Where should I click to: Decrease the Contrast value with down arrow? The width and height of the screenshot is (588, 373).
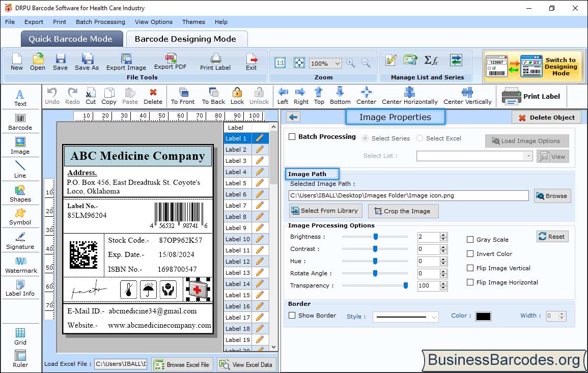tap(443, 251)
